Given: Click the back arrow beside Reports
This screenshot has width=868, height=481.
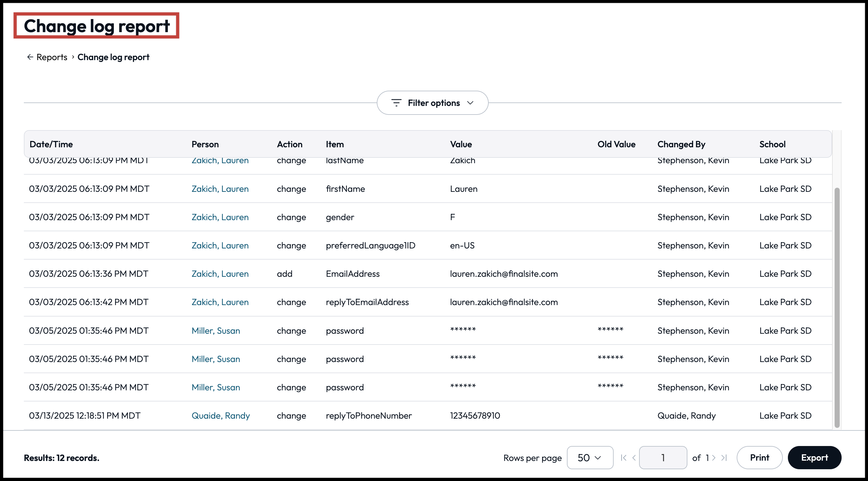Looking at the screenshot, I should 30,57.
